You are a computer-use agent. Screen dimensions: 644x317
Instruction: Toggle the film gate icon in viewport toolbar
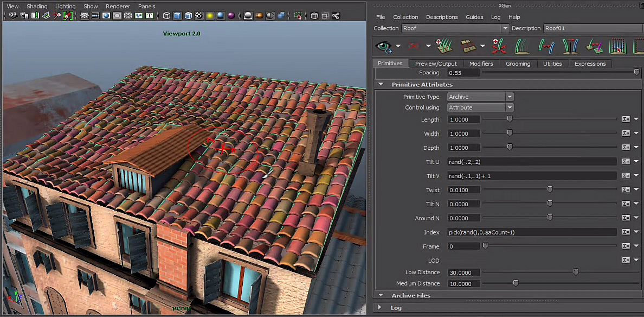[x=95, y=16]
